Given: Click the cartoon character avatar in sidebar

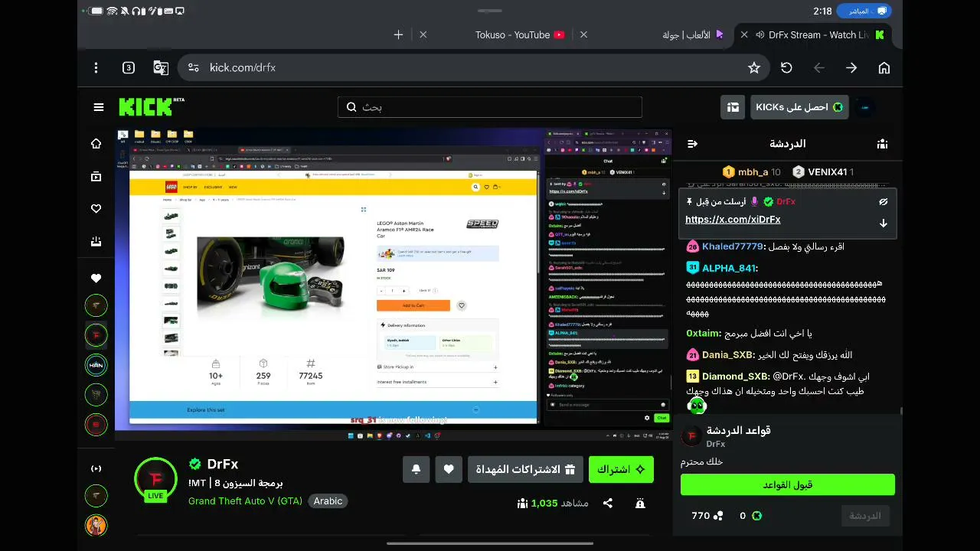Looking at the screenshot, I should 96,526.
